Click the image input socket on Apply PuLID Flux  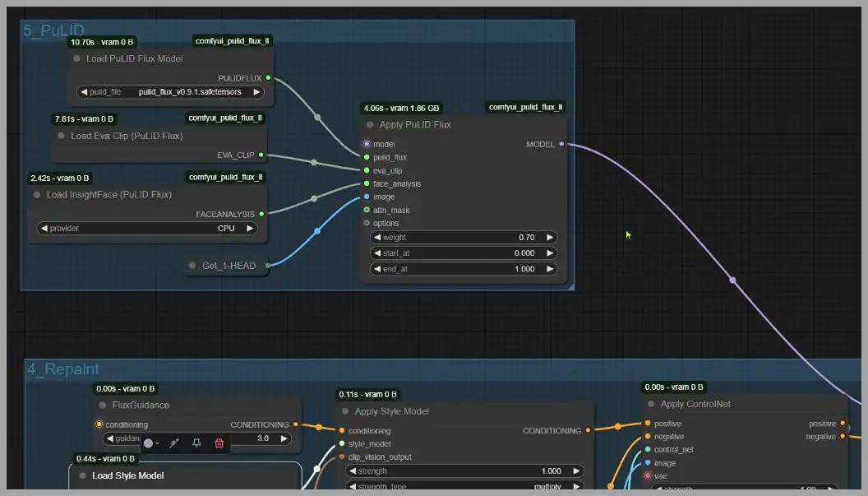pyautogui.click(x=367, y=197)
